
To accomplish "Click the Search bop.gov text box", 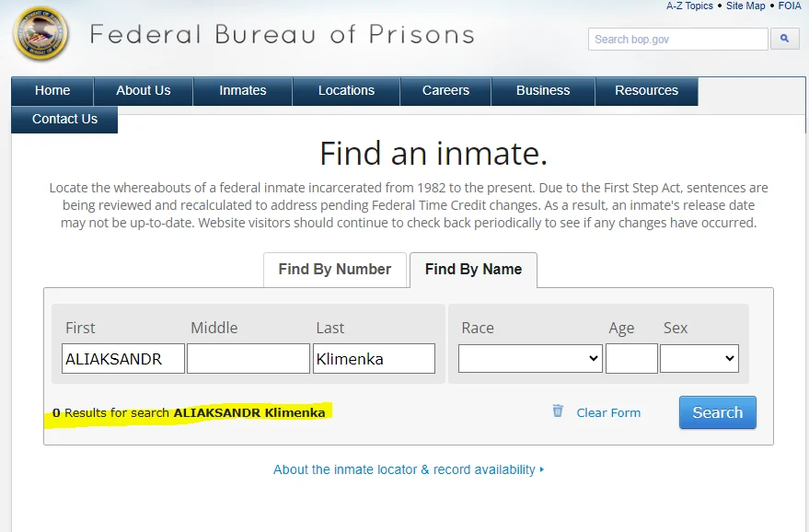I will pyautogui.click(x=678, y=40).
